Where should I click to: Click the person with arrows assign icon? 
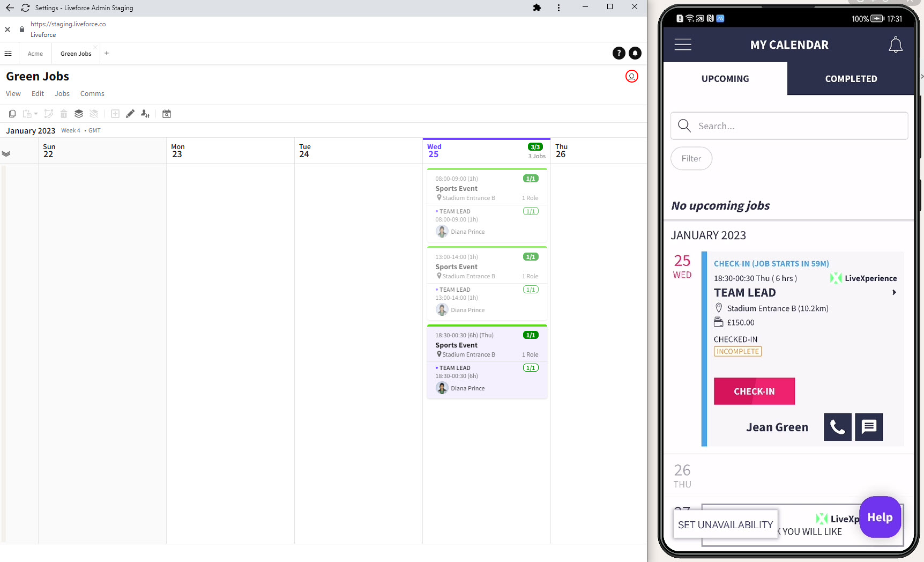click(x=145, y=114)
